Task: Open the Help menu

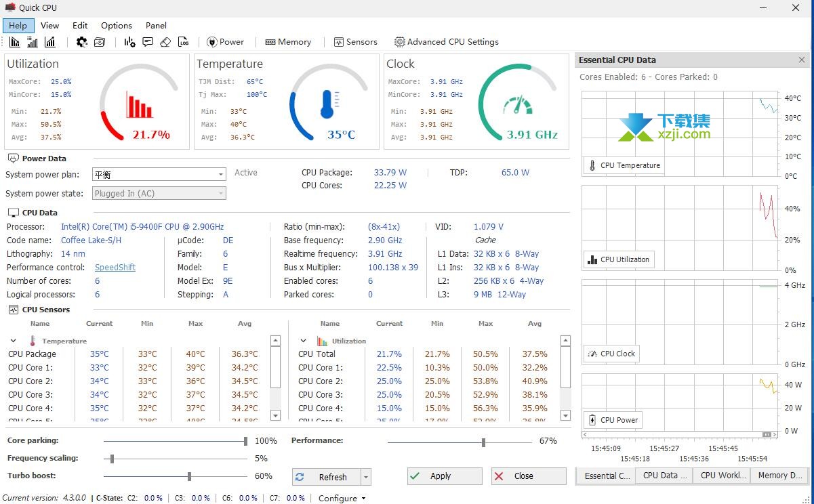Action: [x=18, y=26]
